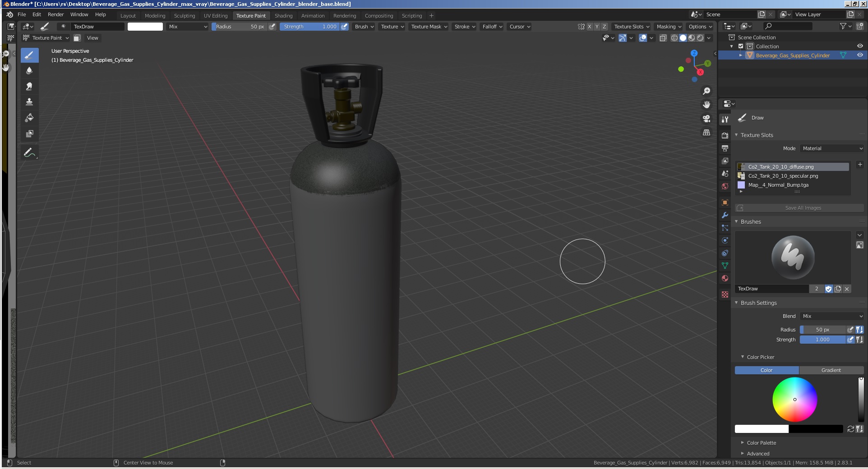
Task: Switch perspective/orthographic grid icon
Action: pos(706,133)
